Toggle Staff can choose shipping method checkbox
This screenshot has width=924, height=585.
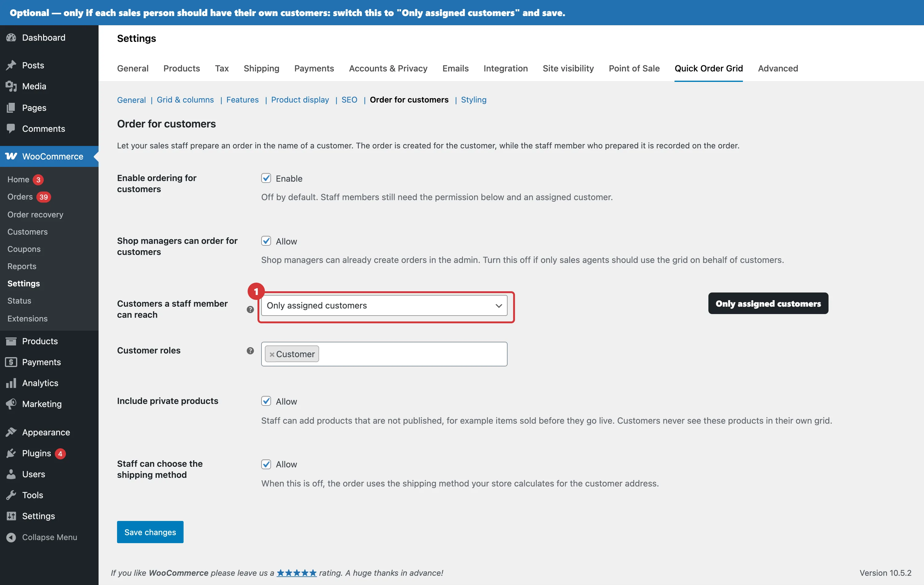(x=266, y=464)
